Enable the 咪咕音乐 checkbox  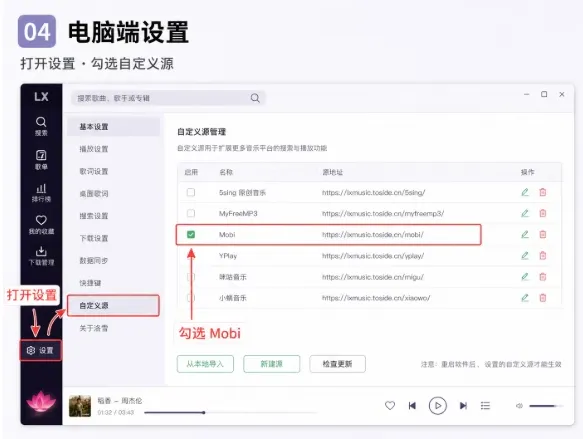point(191,277)
